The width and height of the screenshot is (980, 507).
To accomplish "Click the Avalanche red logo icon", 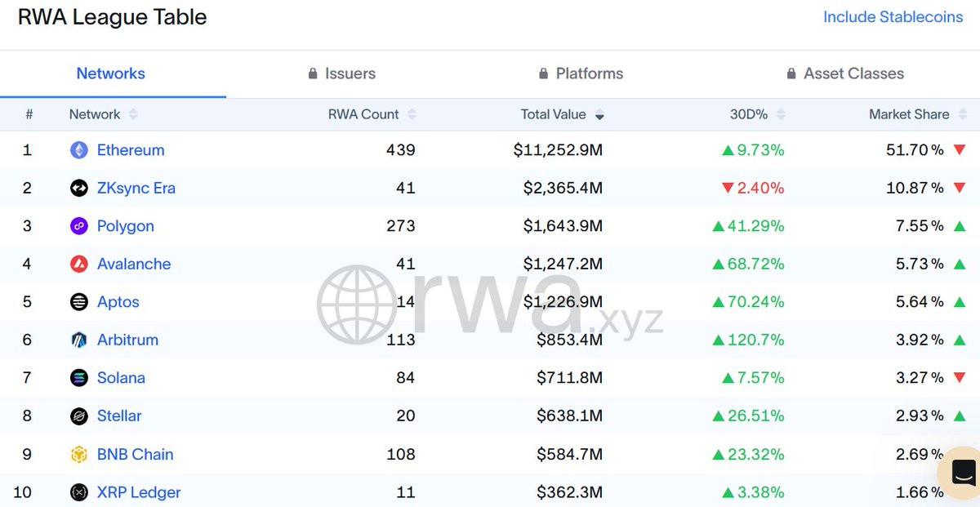I will [79, 264].
